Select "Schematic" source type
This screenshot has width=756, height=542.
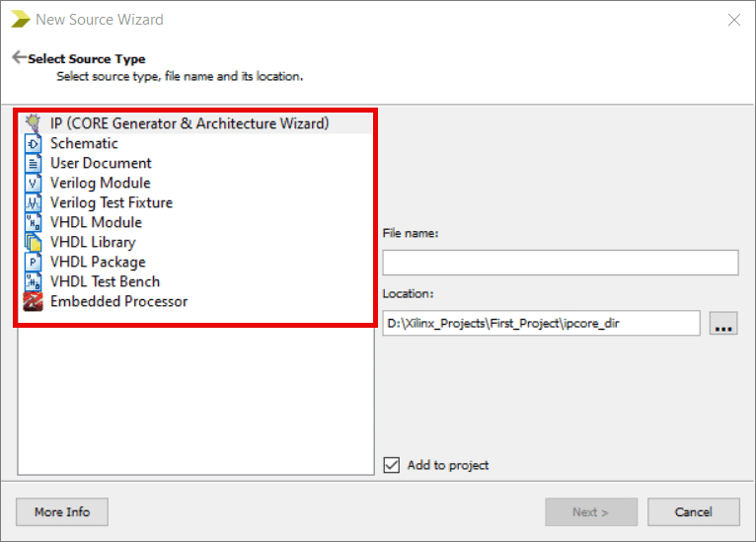click(84, 143)
